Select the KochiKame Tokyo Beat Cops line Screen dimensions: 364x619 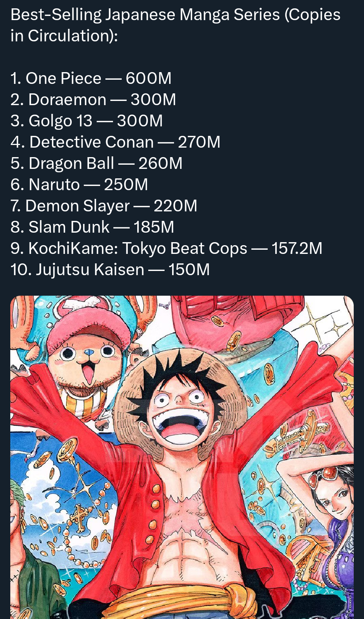(166, 248)
